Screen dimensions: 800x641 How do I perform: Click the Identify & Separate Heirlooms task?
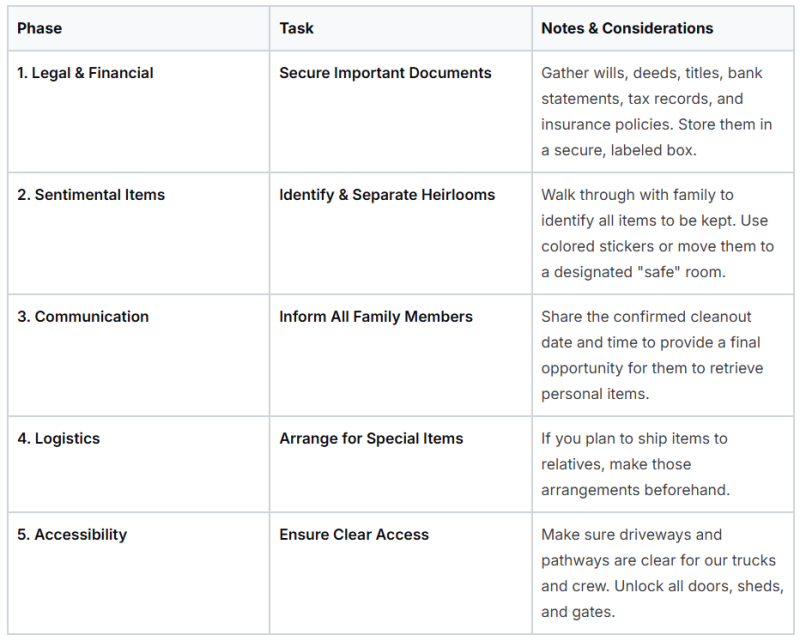point(387,195)
